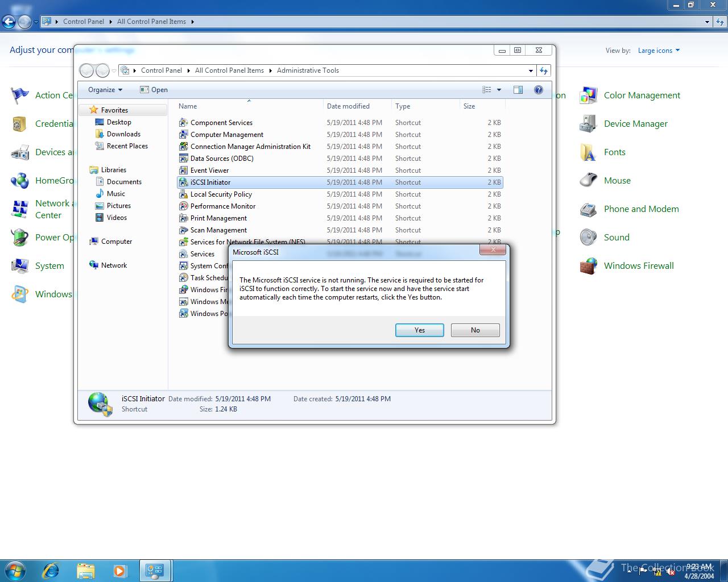Click All Control Panel Items breadcrumb in Administrative Tools

(229, 70)
